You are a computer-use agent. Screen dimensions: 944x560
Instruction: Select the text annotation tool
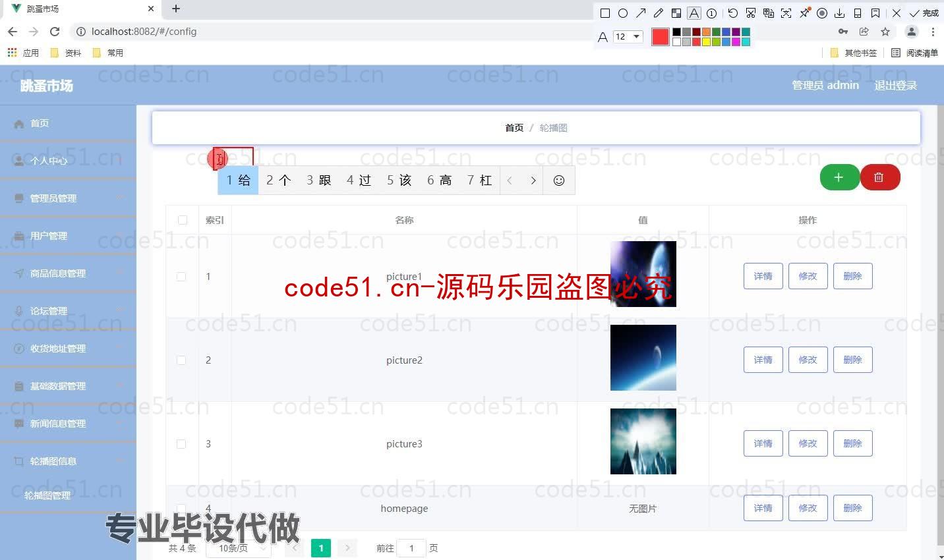pyautogui.click(x=694, y=13)
